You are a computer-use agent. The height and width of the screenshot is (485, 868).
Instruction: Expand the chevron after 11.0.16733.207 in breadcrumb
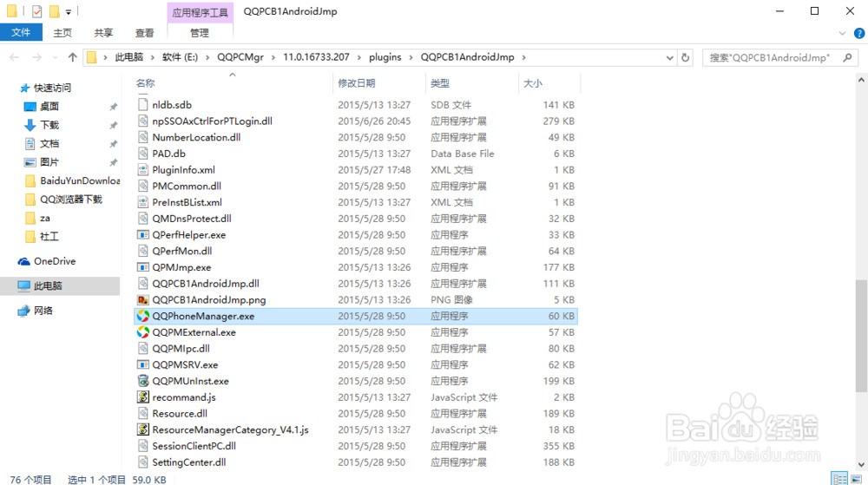point(359,57)
